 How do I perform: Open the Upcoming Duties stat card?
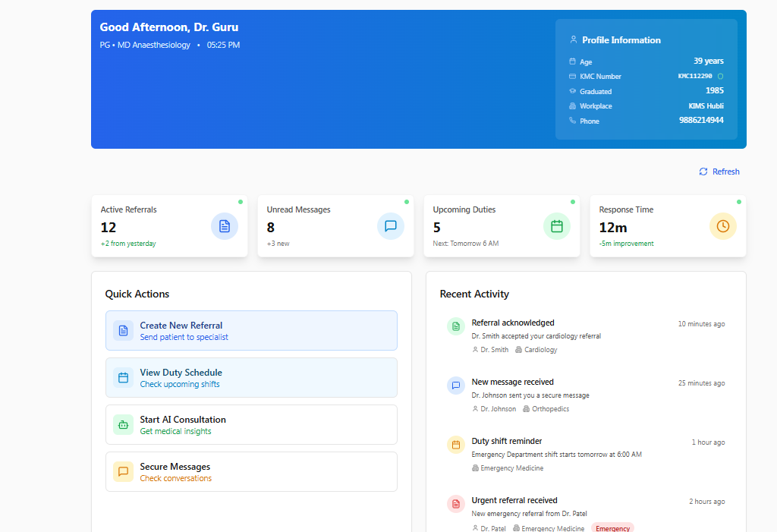[502, 226]
